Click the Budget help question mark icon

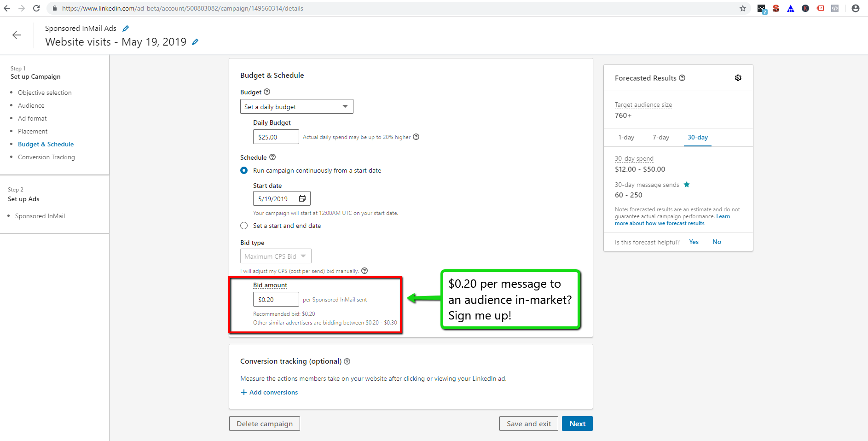tap(268, 92)
